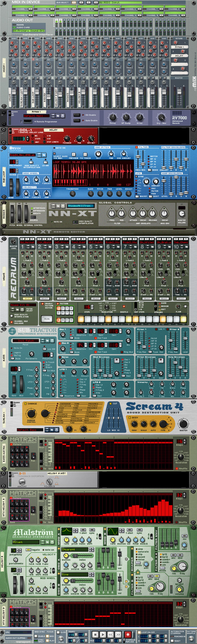Select MIDI bus D in Bus Select

pos(96,2)
